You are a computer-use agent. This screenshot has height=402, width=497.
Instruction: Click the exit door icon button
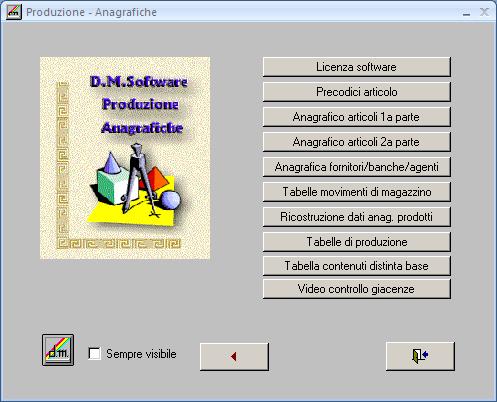point(420,356)
